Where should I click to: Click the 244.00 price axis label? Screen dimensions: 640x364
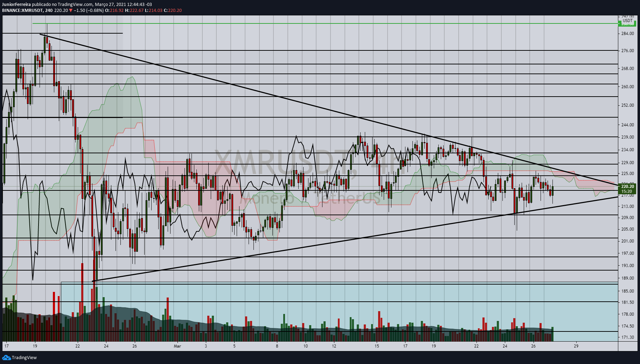(627, 125)
